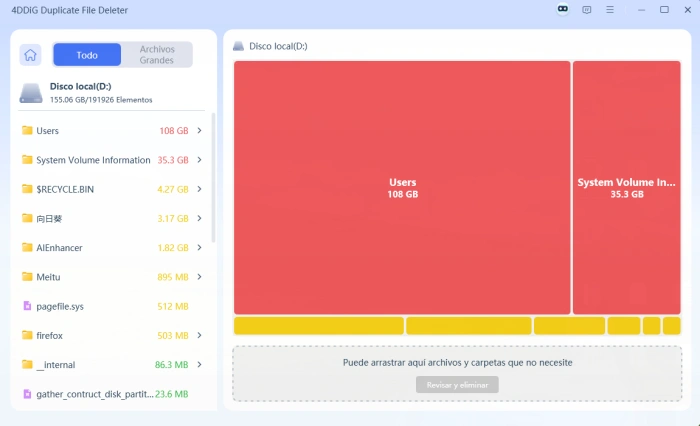Select the large red Users treemap block
The width and height of the screenshot is (700, 426).
(402, 188)
